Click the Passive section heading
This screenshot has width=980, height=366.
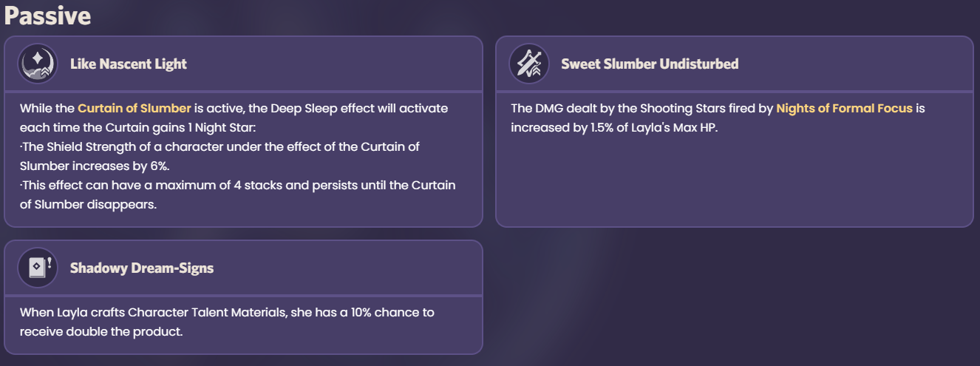click(x=47, y=16)
